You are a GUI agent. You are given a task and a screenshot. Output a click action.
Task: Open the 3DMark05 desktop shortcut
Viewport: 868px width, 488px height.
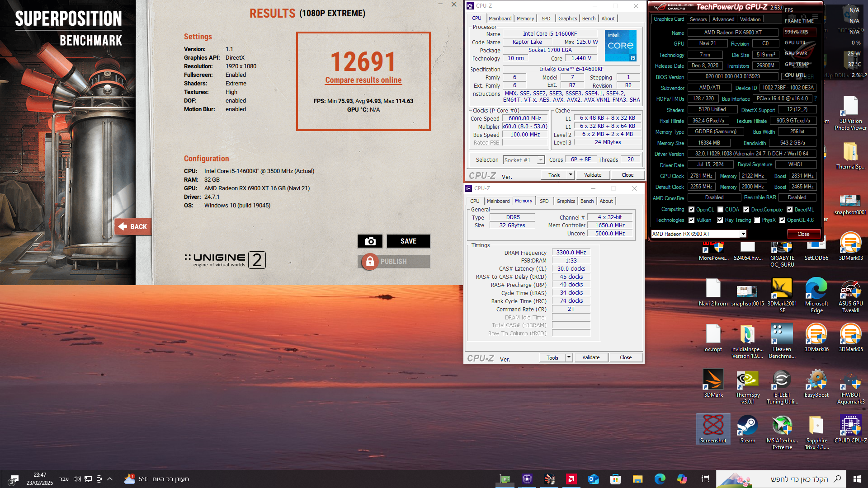[x=850, y=338]
